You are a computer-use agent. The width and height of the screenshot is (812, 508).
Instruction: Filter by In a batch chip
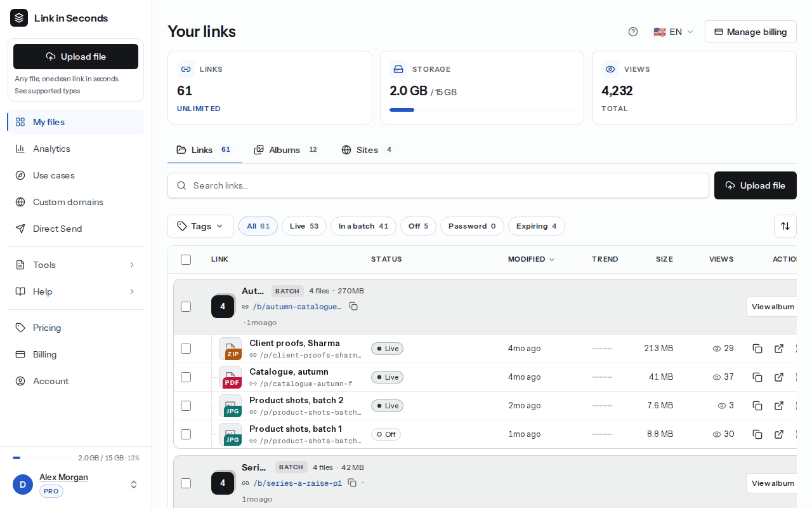point(363,226)
